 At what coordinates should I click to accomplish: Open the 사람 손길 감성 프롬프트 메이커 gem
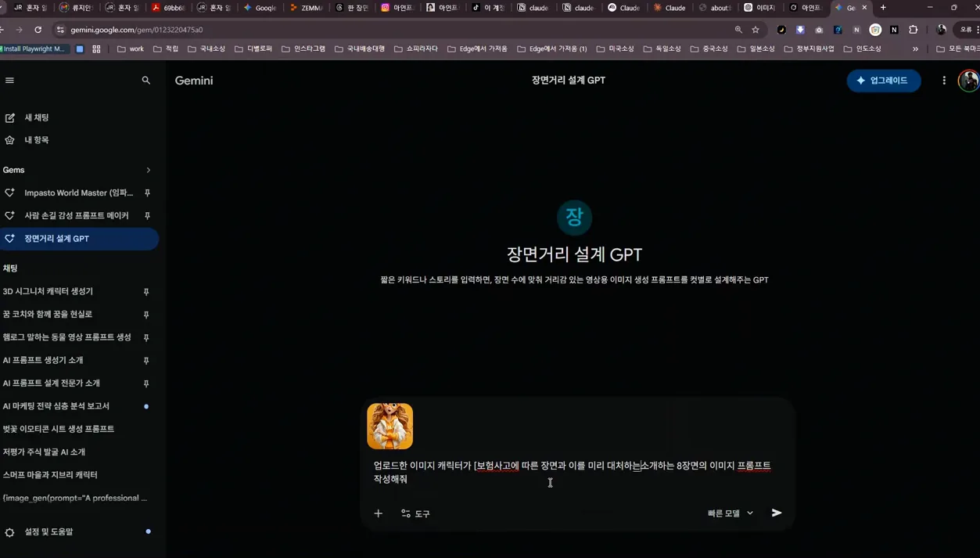(76, 215)
